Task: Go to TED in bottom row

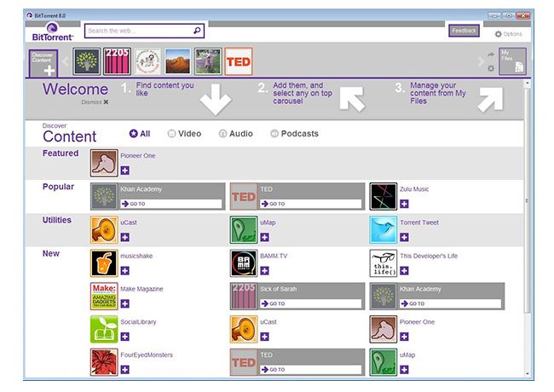Action: click(311, 369)
